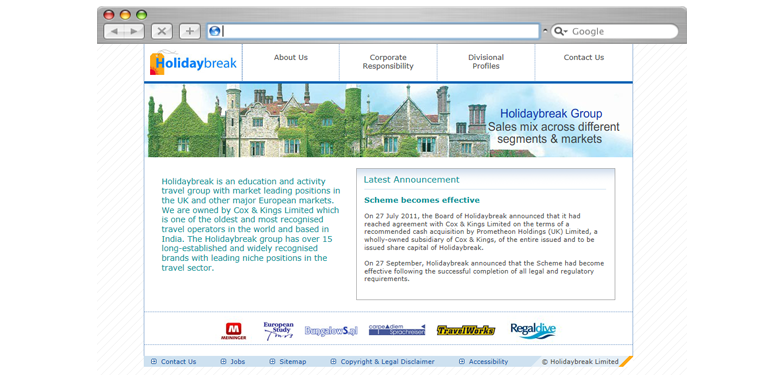Click the Scheme becomes effective headline
The image size is (780, 380).
(422, 200)
